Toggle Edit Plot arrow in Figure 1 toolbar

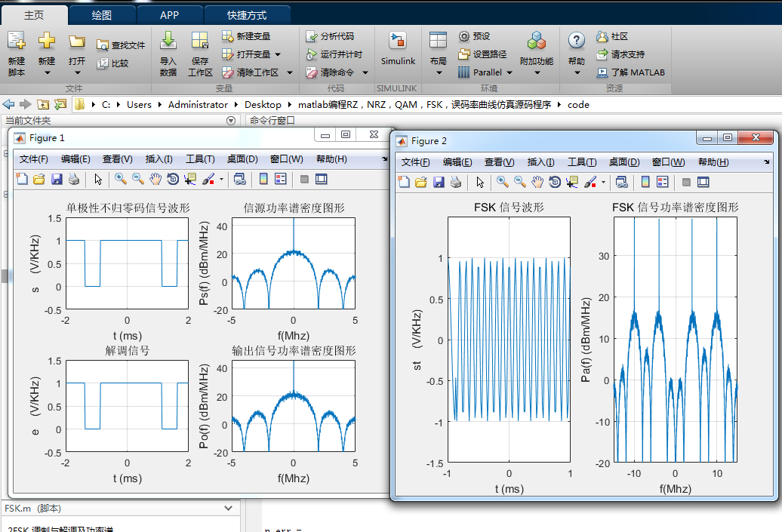coord(98,179)
